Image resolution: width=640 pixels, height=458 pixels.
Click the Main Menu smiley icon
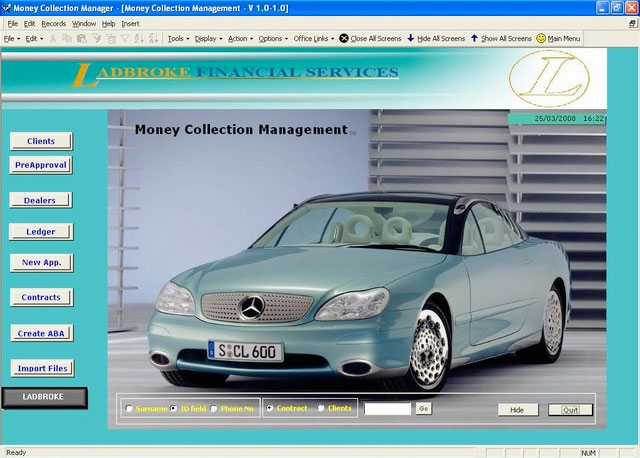[541, 38]
